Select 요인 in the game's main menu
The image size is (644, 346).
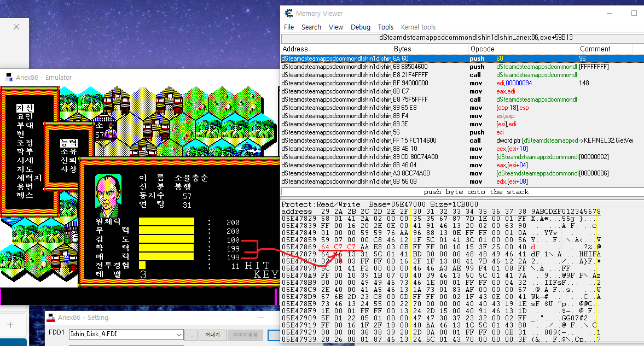click(x=25, y=116)
